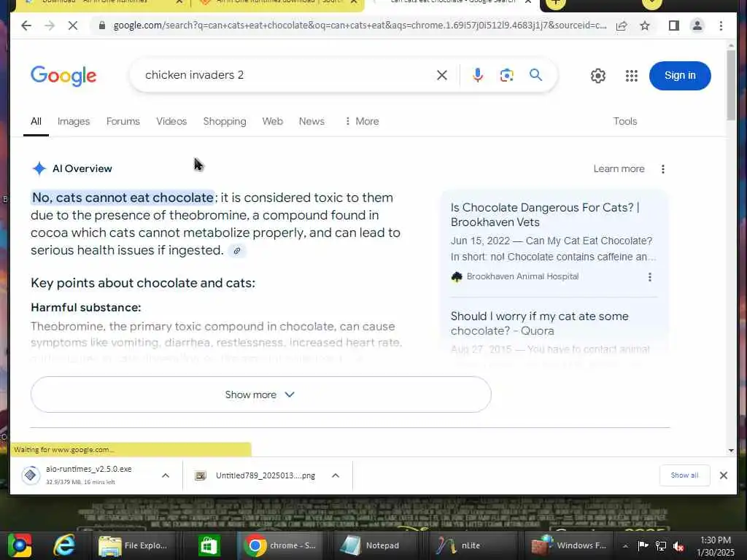
Task: Click Learn more about AI Overview
Action: pos(619,169)
